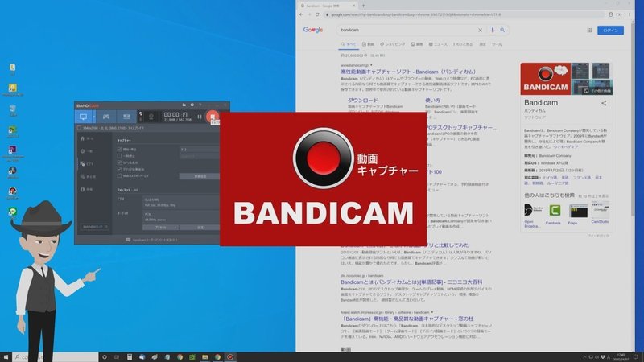The width and height of the screenshot is (644, 362).
Task: Expand the screen mode dropdown arrow in Bandicam
Action: 94,117
